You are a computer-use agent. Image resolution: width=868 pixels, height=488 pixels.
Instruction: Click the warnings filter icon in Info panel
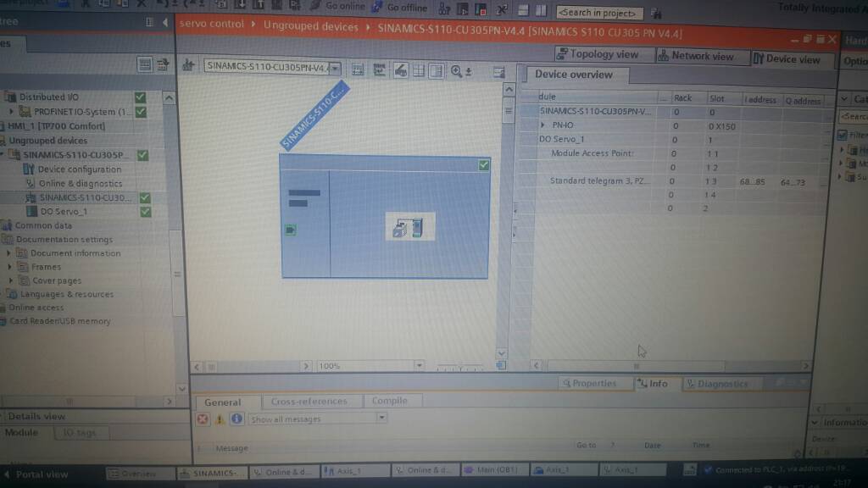click(220, 419)
